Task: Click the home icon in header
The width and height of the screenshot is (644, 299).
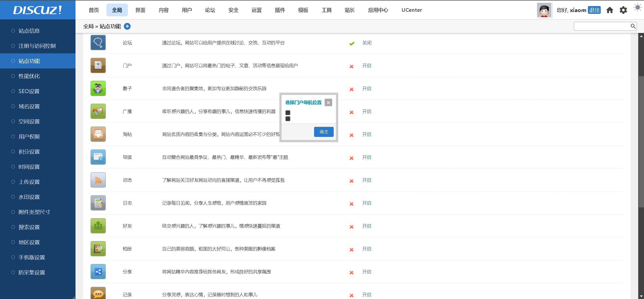Action: 610,10
